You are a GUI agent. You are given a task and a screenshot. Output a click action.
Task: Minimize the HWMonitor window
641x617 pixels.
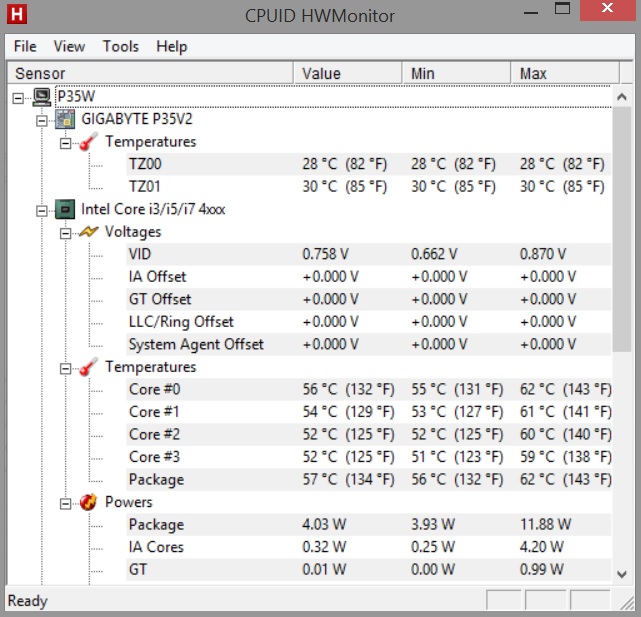(x=531, y=12)
